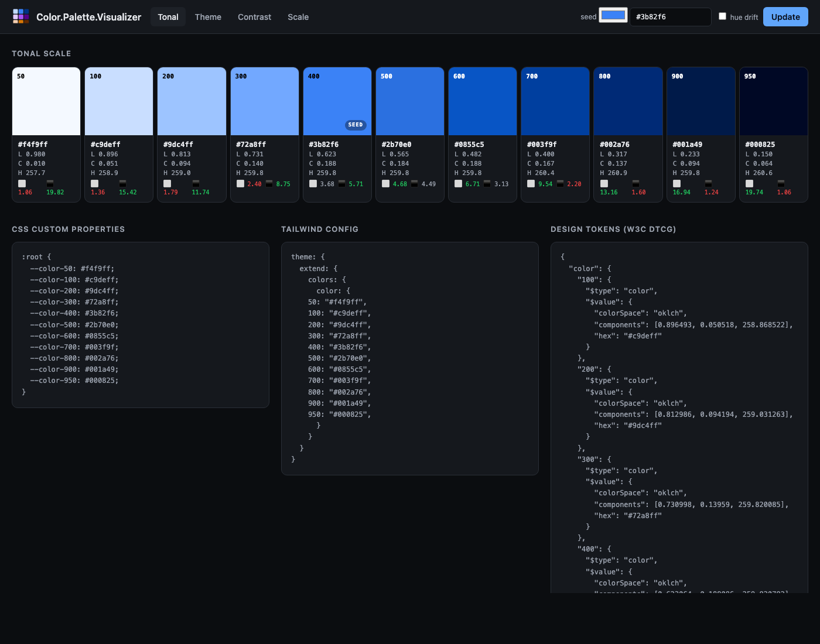Pick the 950 darkest swatch

click(773, 101)
